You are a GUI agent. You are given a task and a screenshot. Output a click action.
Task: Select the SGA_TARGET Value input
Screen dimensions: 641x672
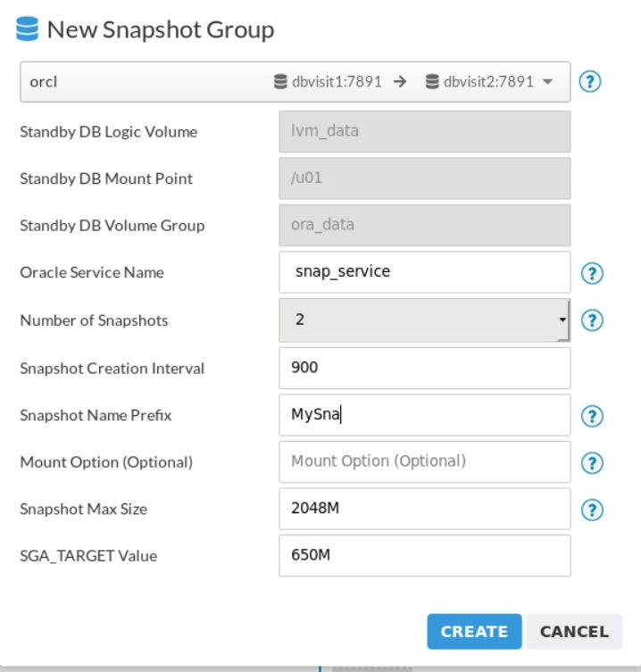[x=424, y=555]
